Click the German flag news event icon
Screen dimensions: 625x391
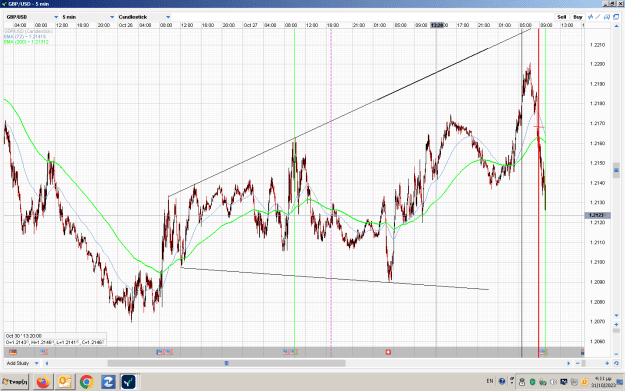(x=13, y=352)
